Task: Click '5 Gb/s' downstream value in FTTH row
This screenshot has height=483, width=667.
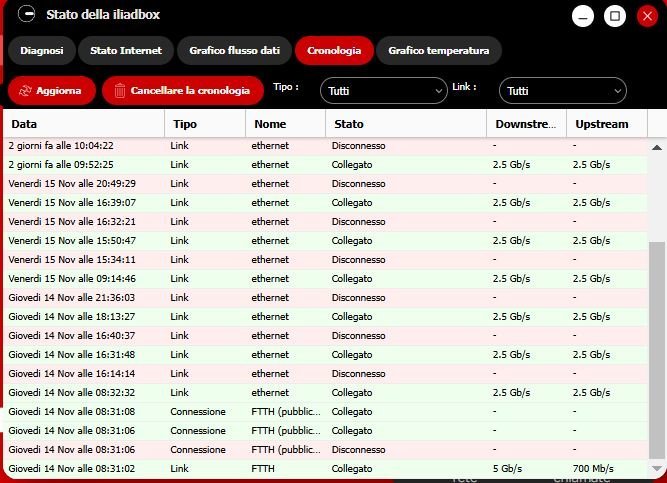Action: (507, 469)
